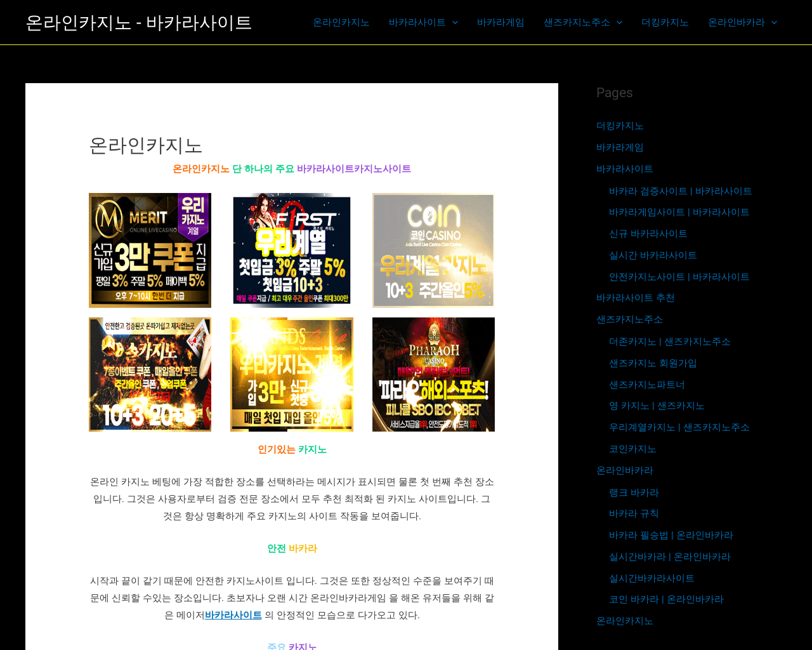The height and width of the screenshot is (650, 812).
Task: Expand the 바카라사이트 menu chevron
Action: [x=455, y=22]
